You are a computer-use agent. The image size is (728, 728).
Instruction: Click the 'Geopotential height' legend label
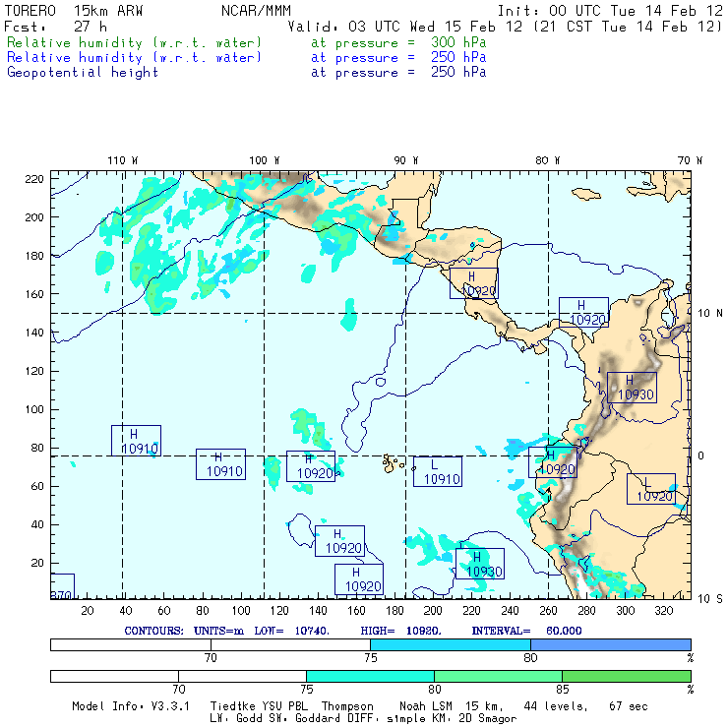[83, 73]
